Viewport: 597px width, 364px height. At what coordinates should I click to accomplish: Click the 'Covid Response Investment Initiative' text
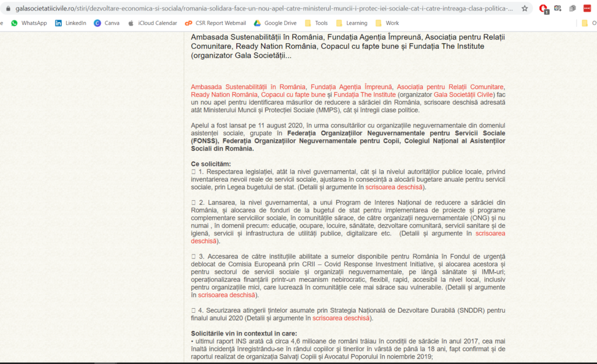point(379,264)
